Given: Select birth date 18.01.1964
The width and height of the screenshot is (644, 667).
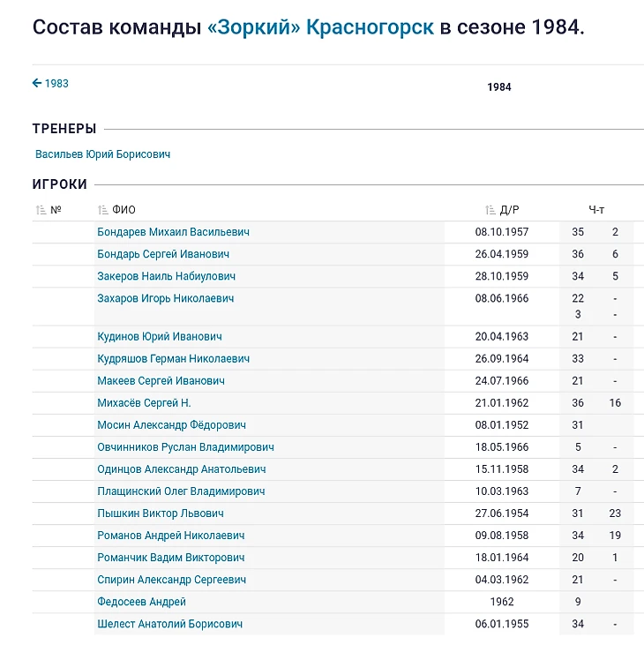Looking at the screenshot, I should 502,558.
